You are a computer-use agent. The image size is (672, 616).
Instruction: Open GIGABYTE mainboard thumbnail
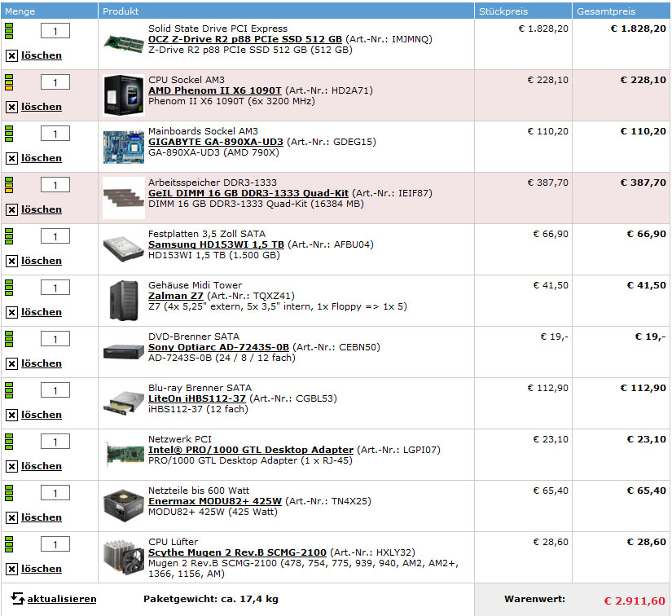(x=124, y=147)
